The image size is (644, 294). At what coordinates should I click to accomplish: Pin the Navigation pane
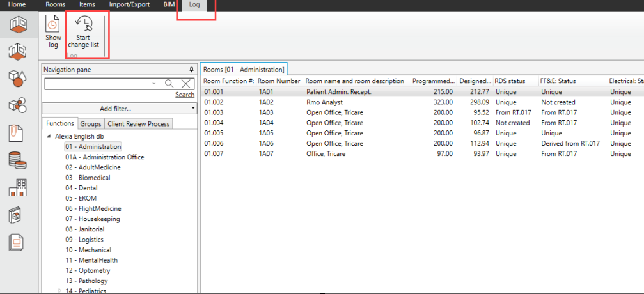click(x=191, y=69)
